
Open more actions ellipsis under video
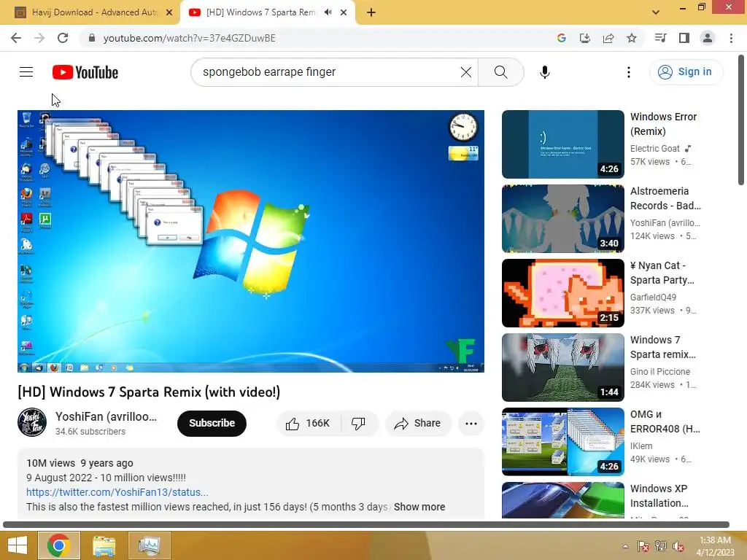(x=471, y=424)
